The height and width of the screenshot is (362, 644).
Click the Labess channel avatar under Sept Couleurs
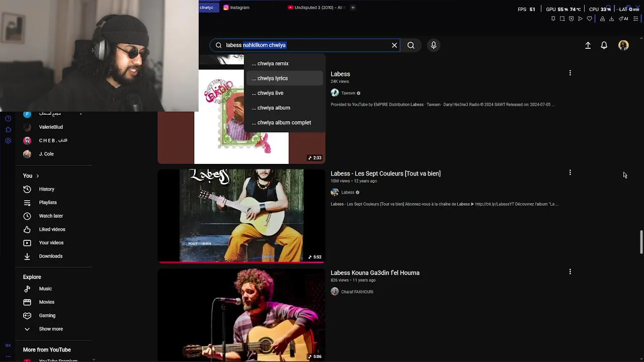click(x=335, y=192)
